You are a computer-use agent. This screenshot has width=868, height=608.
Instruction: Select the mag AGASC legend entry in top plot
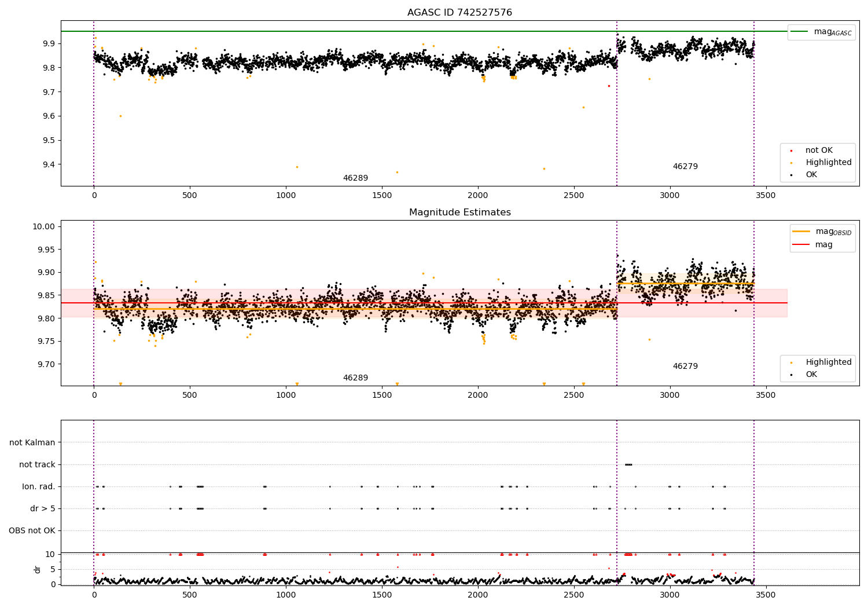click(x=833, y=32)
